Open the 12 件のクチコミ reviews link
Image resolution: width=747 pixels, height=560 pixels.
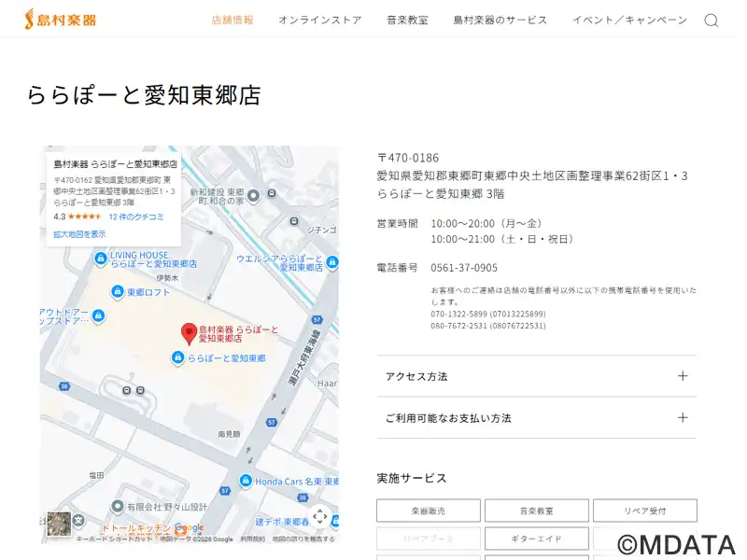135,217
